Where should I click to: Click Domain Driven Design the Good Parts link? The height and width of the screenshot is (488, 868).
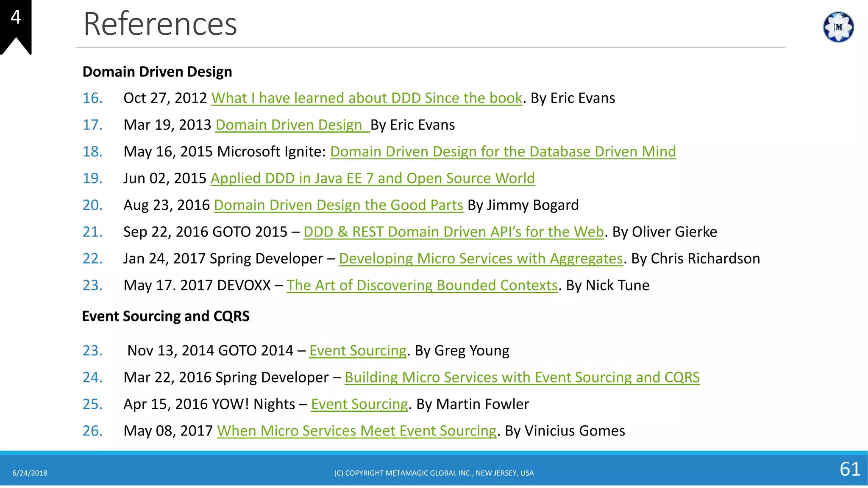338,205
